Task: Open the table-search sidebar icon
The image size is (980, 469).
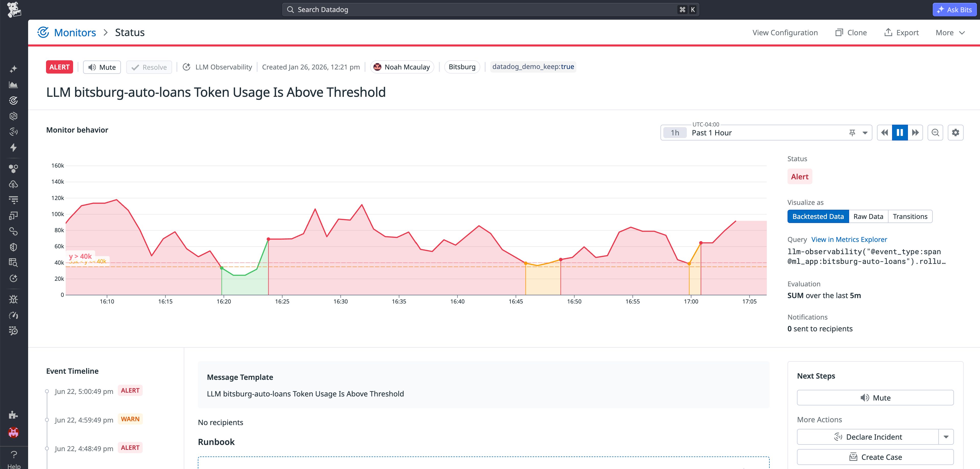Action: click(13, 263)
